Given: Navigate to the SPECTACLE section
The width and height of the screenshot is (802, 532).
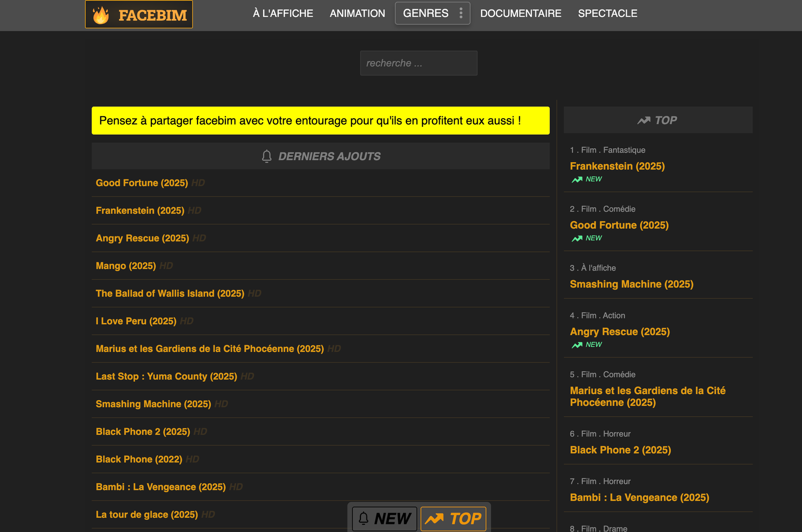Looking at the screenshot, I should click(x=608, y=14).
